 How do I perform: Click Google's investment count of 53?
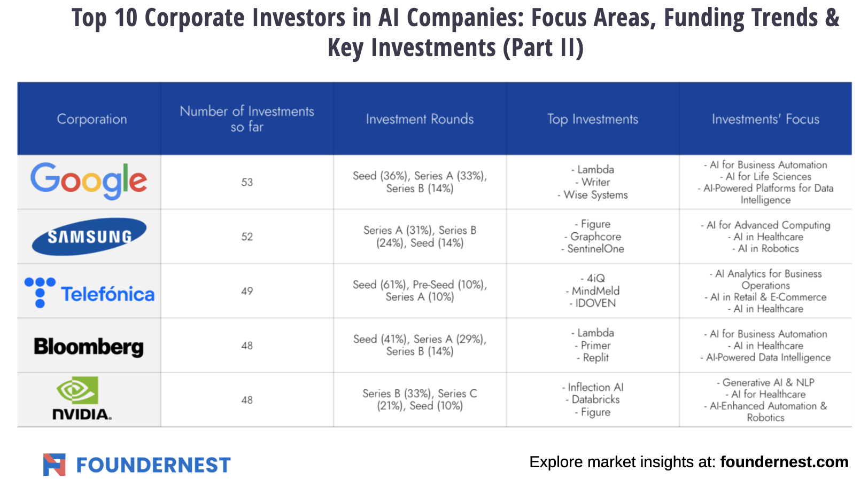click(247, 182)
